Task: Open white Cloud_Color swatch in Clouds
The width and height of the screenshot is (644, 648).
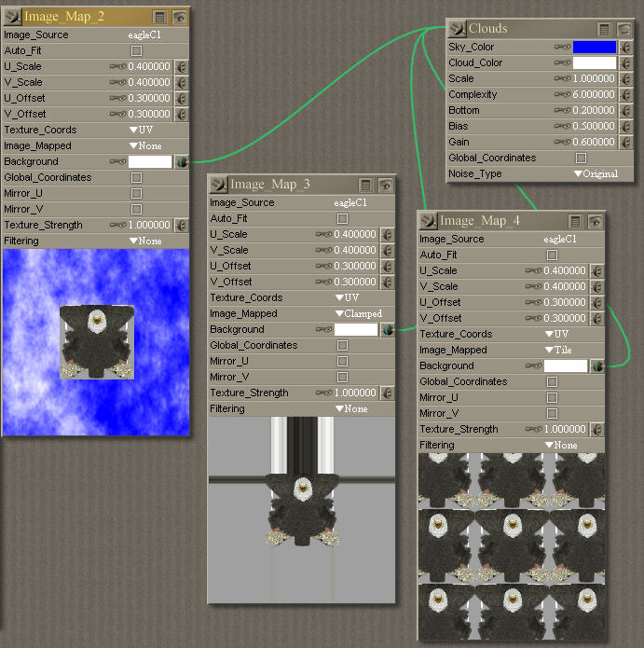Action: pyautogui.click(x=595, y=62)
